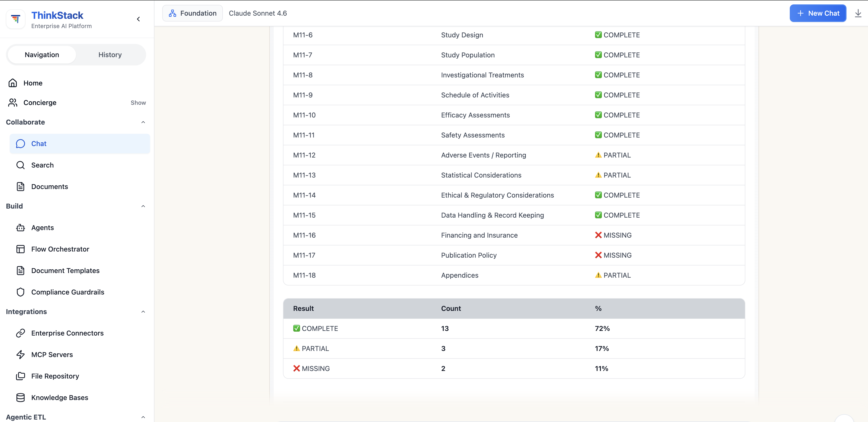The image size is (868, 422).
Task: Collapse the Collaborate section chevron
Action: [143, 122]
